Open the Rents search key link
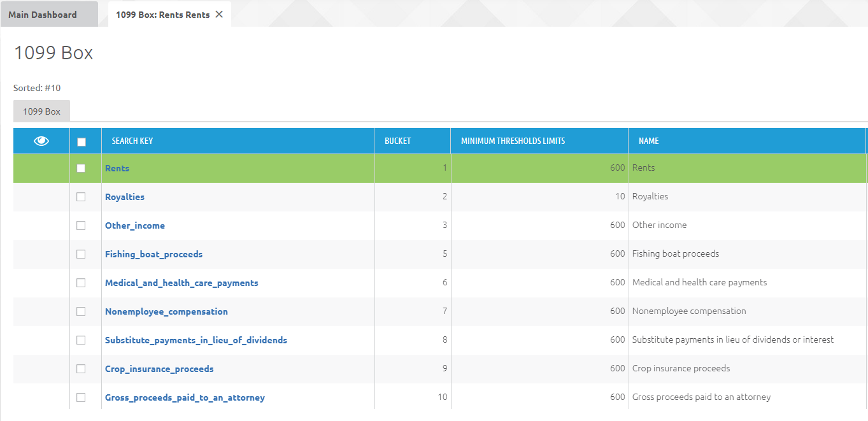868x421 pixels. click(x=117, y=168)
